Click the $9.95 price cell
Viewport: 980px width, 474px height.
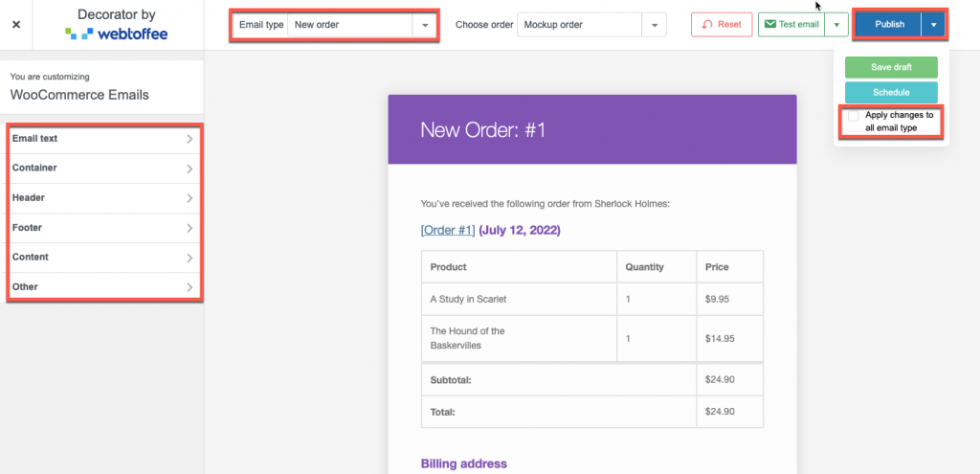[x=729, y=299]
